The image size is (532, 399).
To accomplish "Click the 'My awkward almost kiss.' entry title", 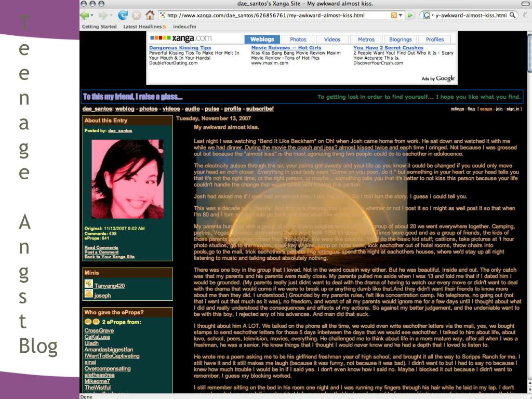I will [227, 127].
